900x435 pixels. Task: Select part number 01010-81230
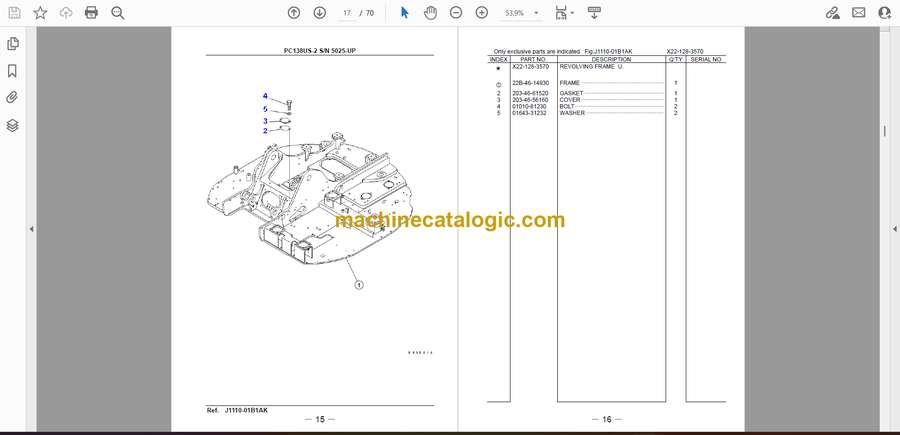529,107
